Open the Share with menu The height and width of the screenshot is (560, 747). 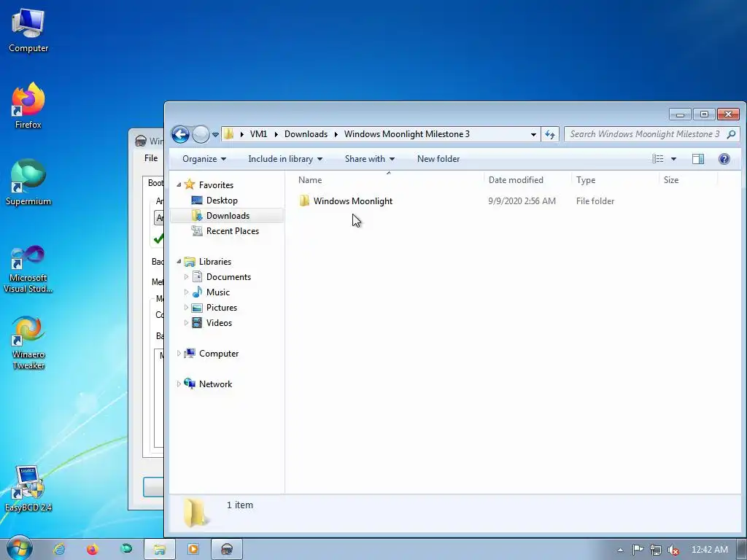(370, 159)
